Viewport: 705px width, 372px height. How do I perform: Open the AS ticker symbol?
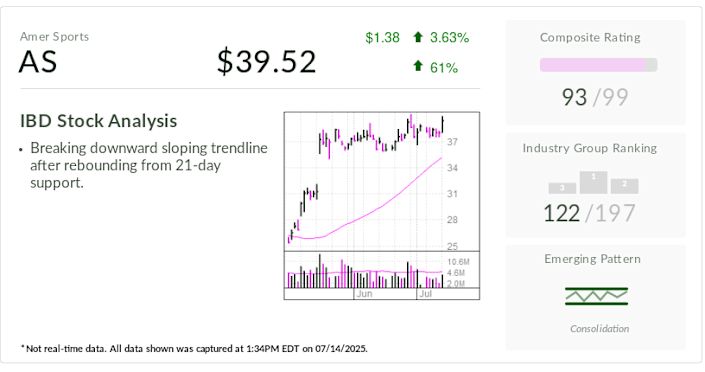click(x=38, y=62)
